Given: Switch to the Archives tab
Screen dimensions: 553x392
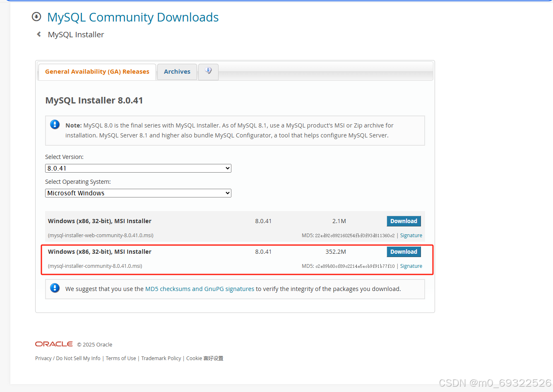Looking at the screenshot, I should 177,72.
